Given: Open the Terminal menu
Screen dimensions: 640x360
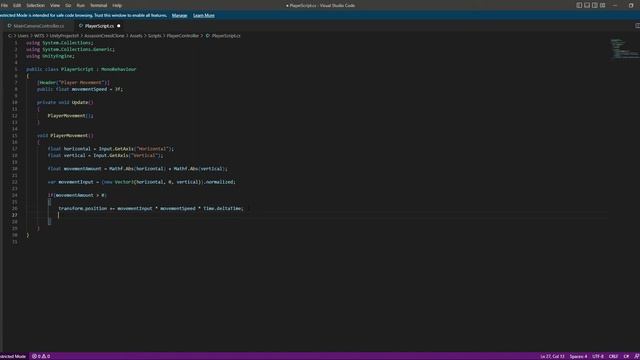Looking at the screenshot, I should point(98,5).
